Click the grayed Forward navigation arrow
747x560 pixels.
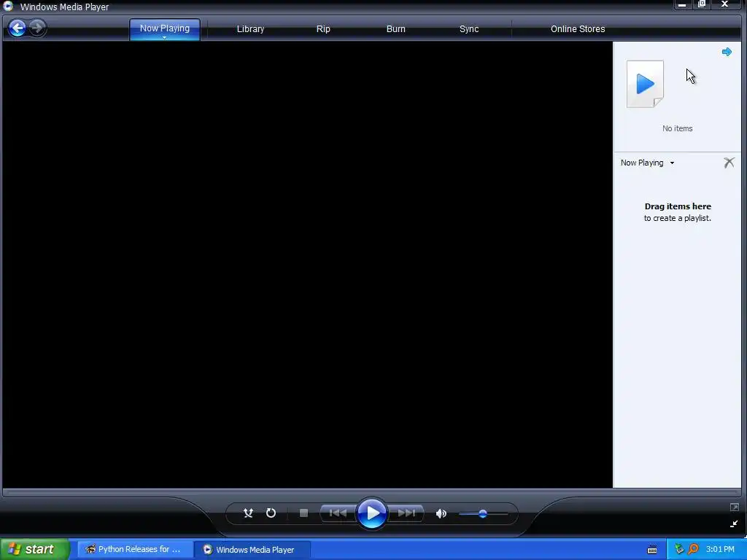pos(37,28)
